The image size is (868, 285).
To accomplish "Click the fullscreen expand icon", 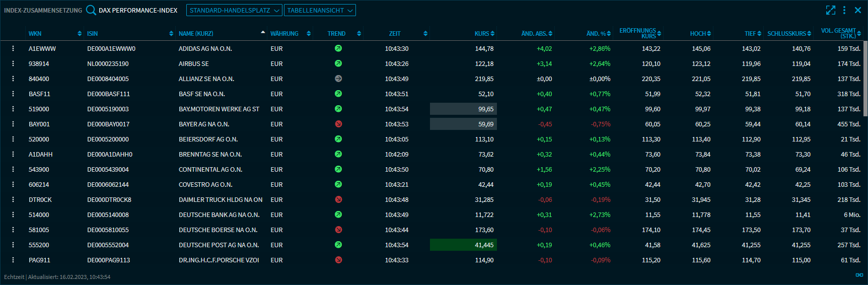I will 831,10.
